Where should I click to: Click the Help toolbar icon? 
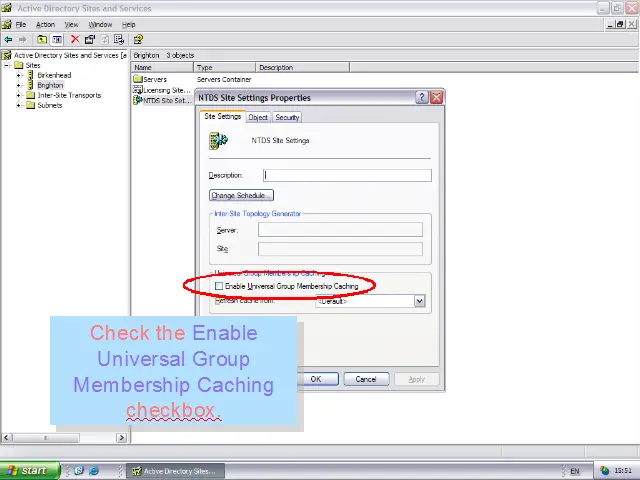[138, 39]
